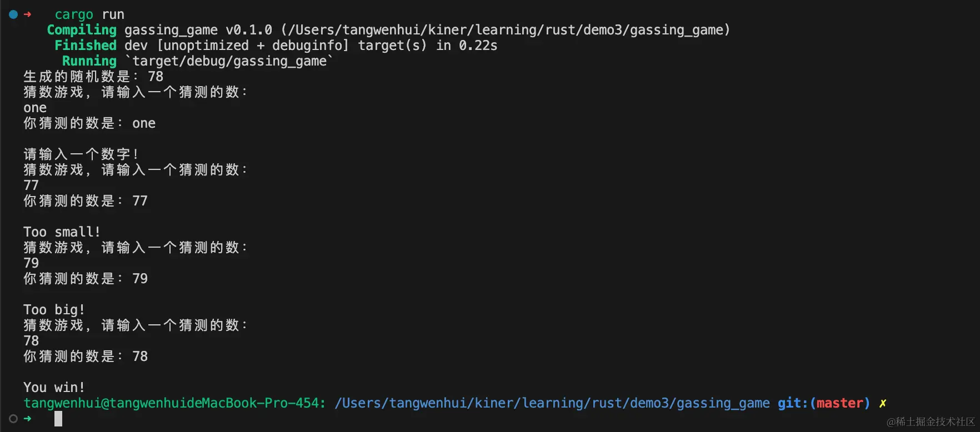Viewport: 980px width, 432px height.
Task: Click 'gassing_game v0.1.0' package name
Action: (198, 30)
